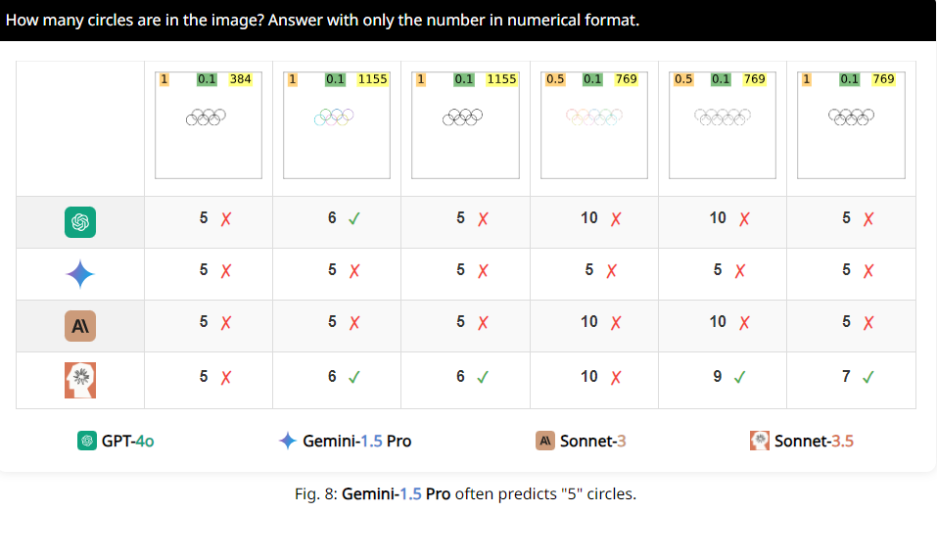Open the second thumbnail with colored overlapping circles
937x560 pixels.
337,125
